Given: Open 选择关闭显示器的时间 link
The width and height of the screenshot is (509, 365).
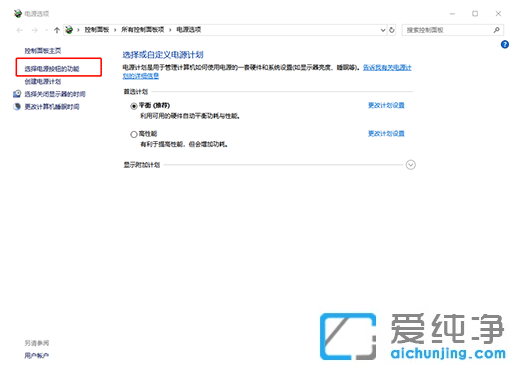Looking at the screenshot, I should click(x=55, y=94).
